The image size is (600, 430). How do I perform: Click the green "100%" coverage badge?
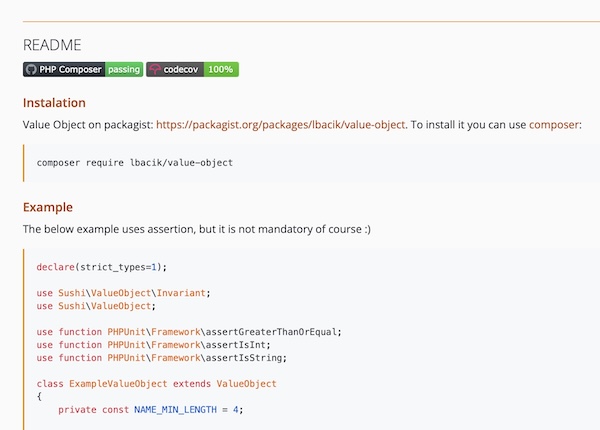(222, 70)
